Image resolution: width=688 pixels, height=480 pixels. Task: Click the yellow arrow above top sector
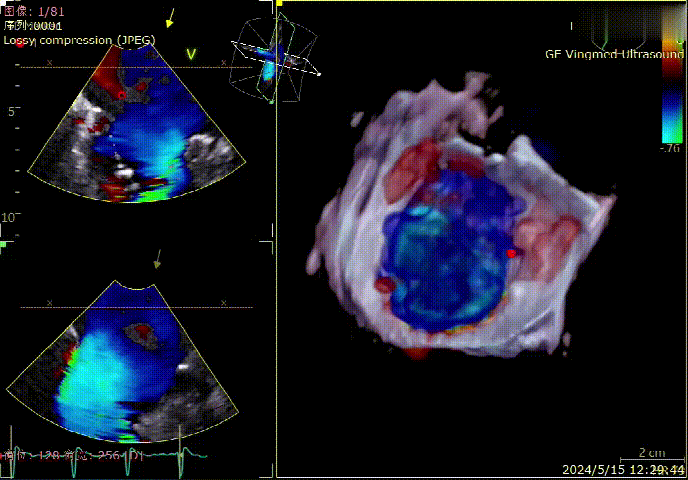pos(170,18)
